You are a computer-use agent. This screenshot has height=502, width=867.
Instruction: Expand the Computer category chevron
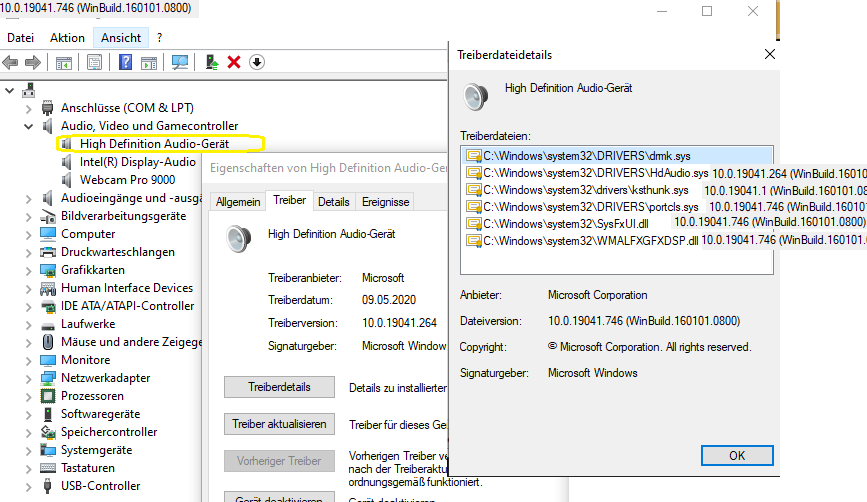pyautogui.click(x=28, y=234)
